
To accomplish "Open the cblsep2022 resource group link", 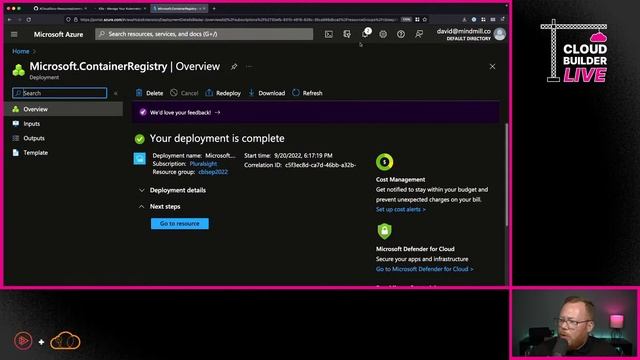I will coord(213,172).
